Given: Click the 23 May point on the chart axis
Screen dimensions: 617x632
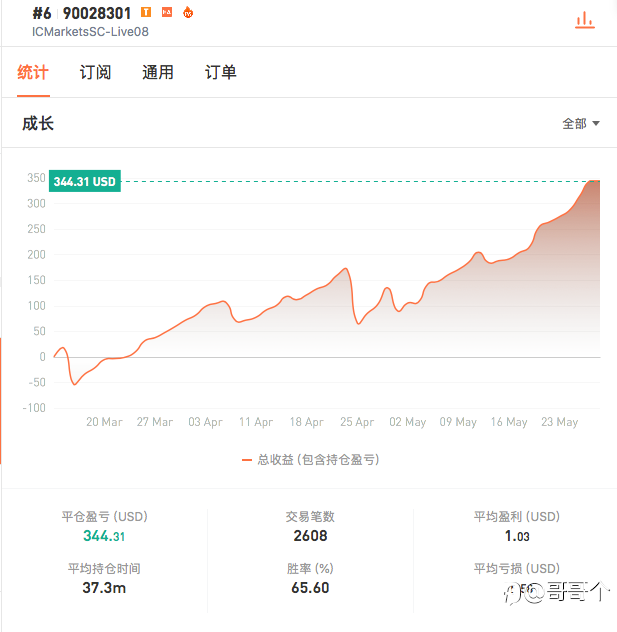Looking at the screenshot, I should coord(558,422).
